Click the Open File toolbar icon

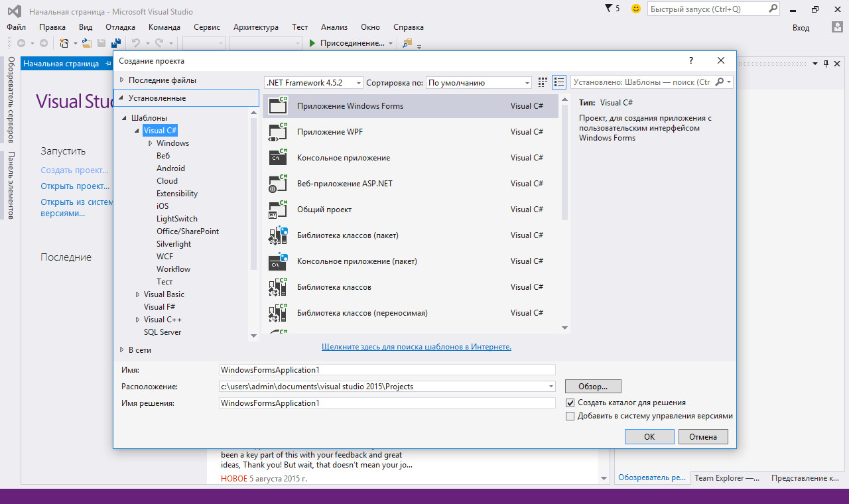pos(87,43)
